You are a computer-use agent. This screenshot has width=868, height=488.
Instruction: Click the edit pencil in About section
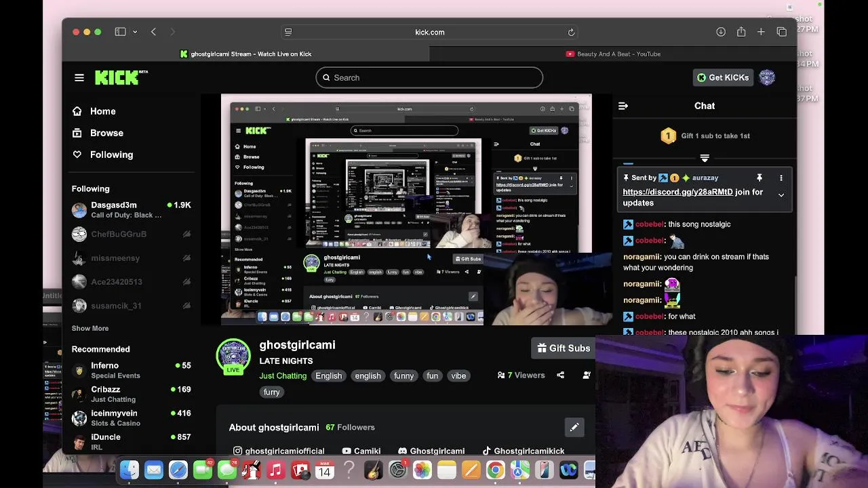(x=574, y=427)
